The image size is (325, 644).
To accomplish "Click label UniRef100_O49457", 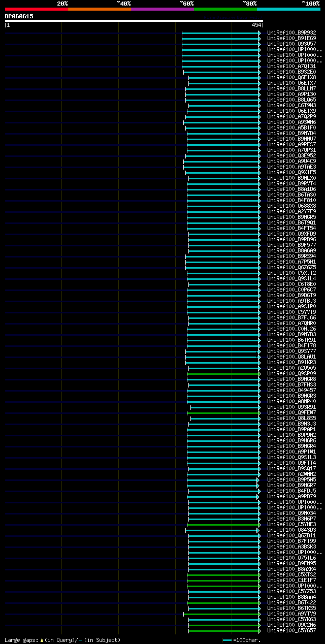I will tap(291, 390).
